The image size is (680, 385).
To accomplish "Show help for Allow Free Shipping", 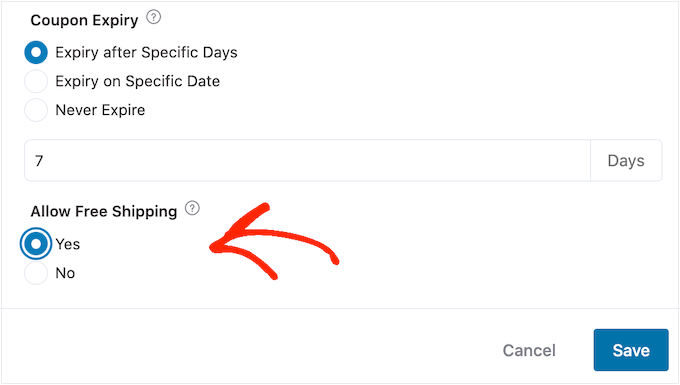I will pos(193,209).
